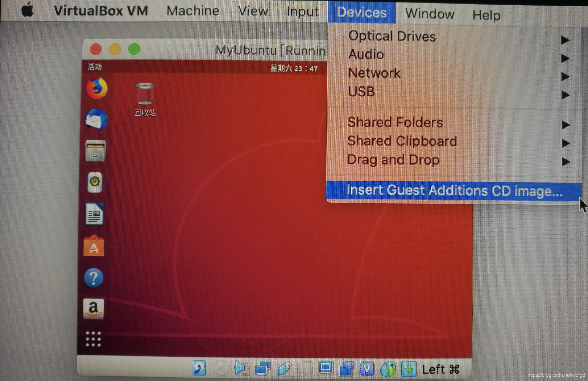The width and height of the screenshot is (588, 381).
Task: Click the network adapters status icon
Action: click(263, 368)
